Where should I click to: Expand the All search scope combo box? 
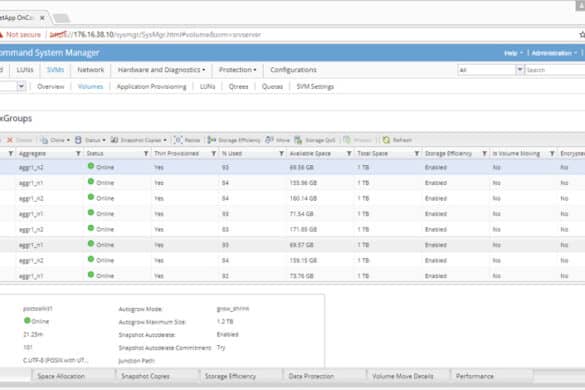(x=519, y=70)
